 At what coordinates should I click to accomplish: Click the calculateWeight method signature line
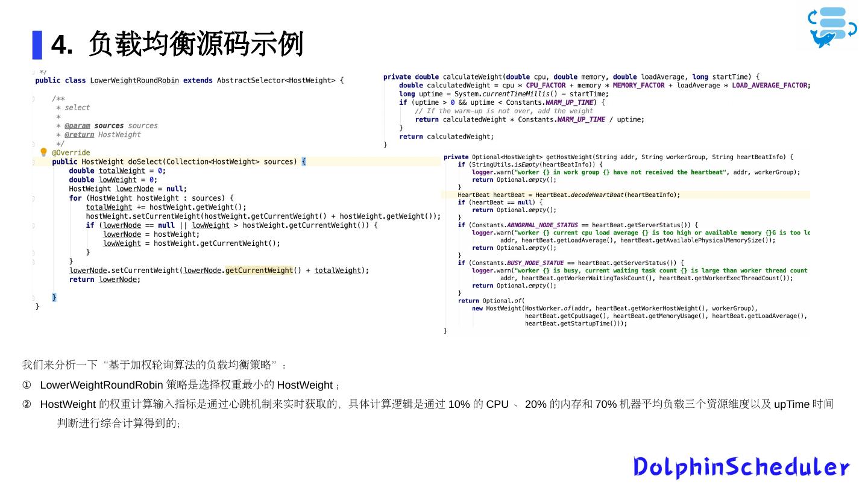[x=572, y=77]
